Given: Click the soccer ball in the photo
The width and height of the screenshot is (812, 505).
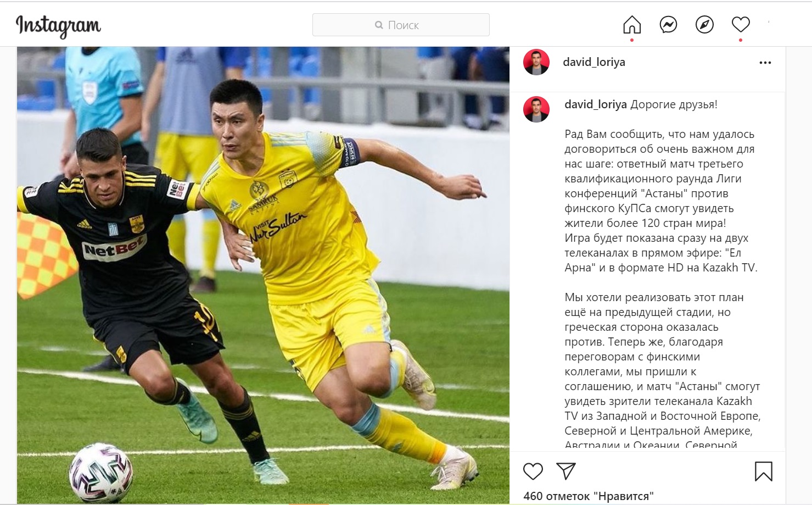Looking at the screenshot, I should pos(100,473).
